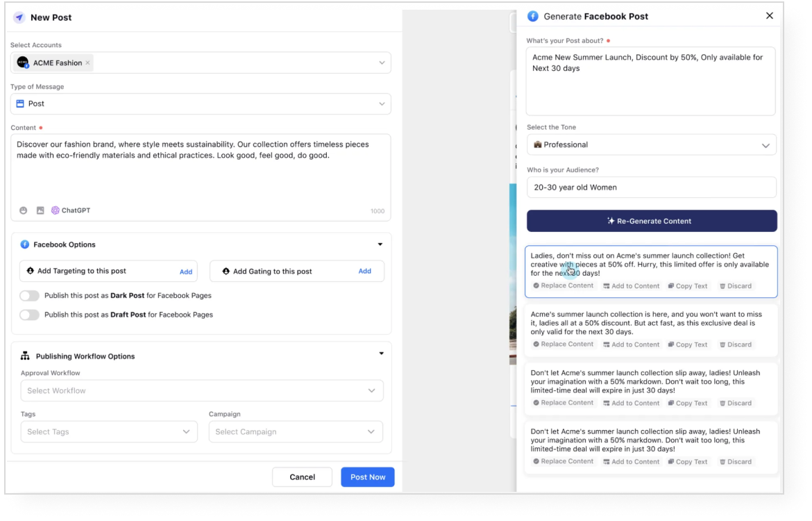Add the 'Ladies, don't miss out' suggestion to content
The image size is (812, 521).
tap(632, 286)
